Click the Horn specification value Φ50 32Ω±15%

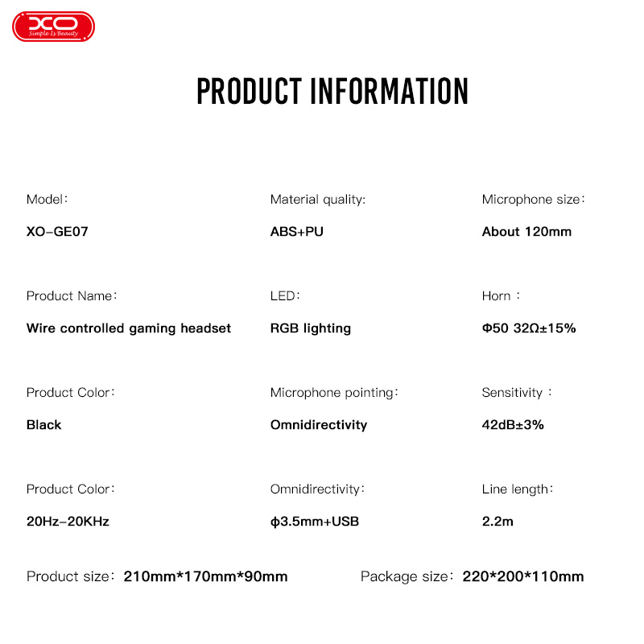coord(529,328)
